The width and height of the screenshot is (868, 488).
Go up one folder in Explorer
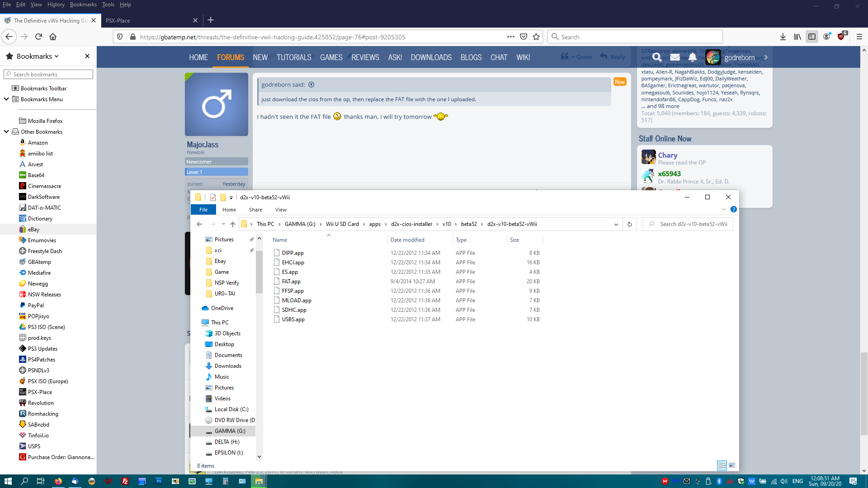pyautogui.click(x=233, y=224)
